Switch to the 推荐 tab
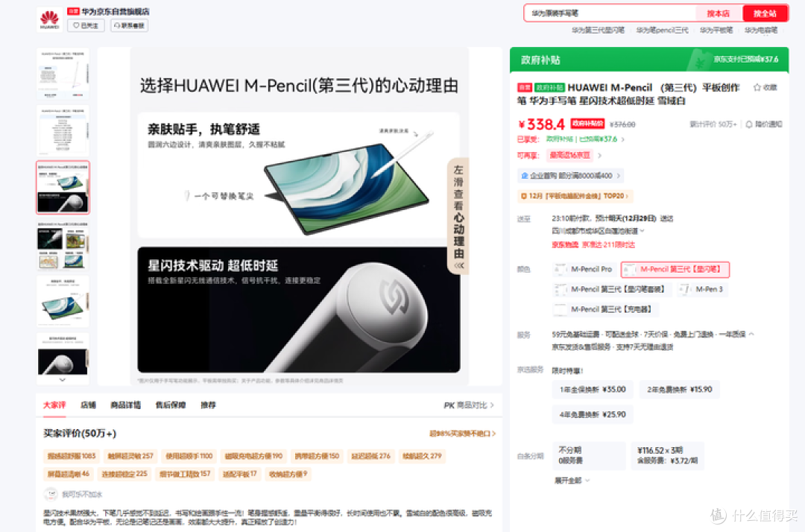 [208, 405]
